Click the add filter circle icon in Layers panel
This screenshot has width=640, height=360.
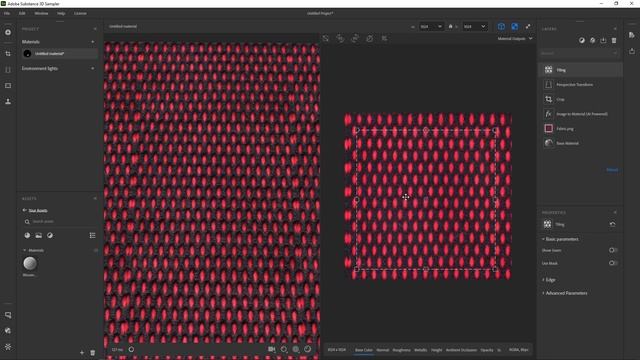(x=582, y=40)
